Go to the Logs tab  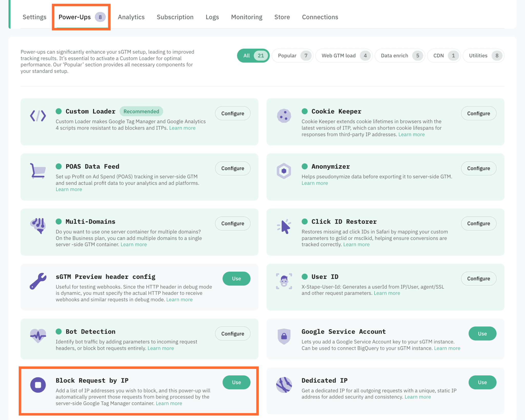click(x=212, y=17)
